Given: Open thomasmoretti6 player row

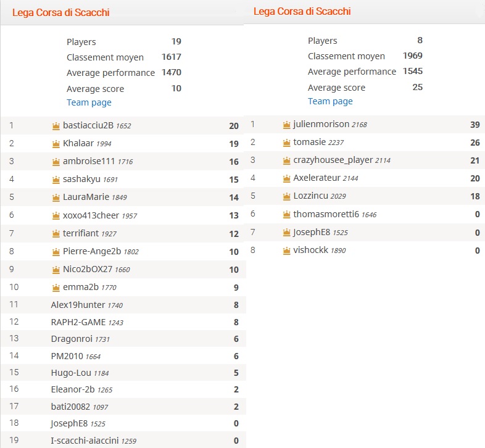Looking at the screenshot, I should [x=326, y=214].
